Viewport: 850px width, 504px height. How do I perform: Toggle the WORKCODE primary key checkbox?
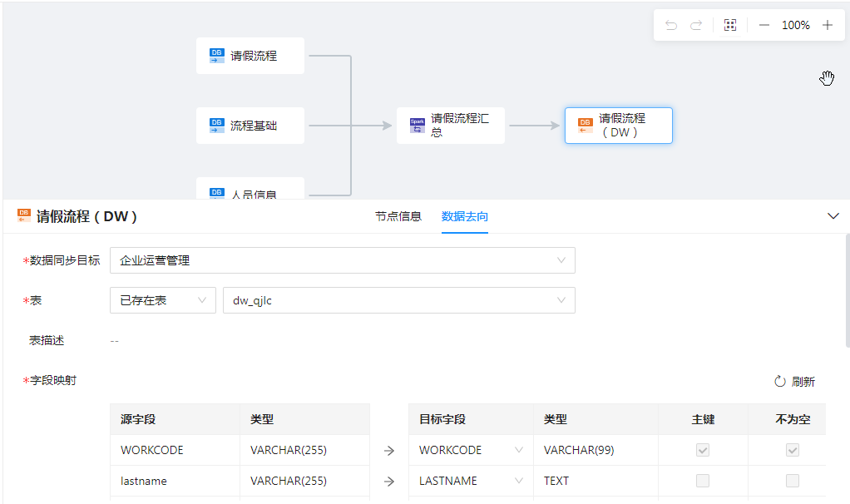pos(703,450)
